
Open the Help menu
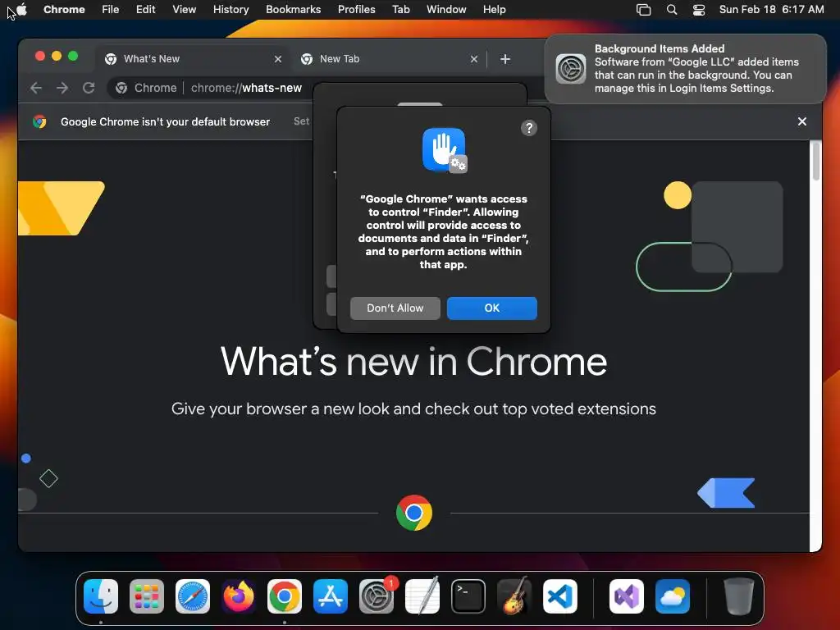494,10
